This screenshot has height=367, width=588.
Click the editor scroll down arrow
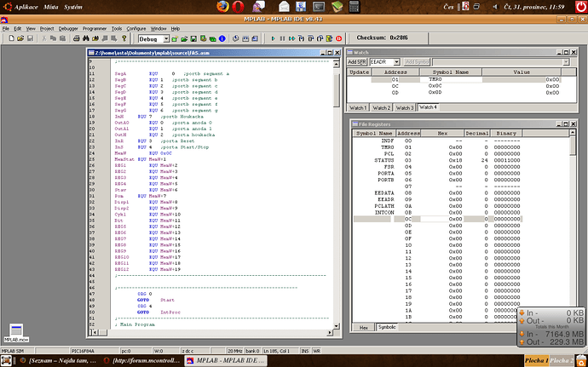(x=337, y=326)
